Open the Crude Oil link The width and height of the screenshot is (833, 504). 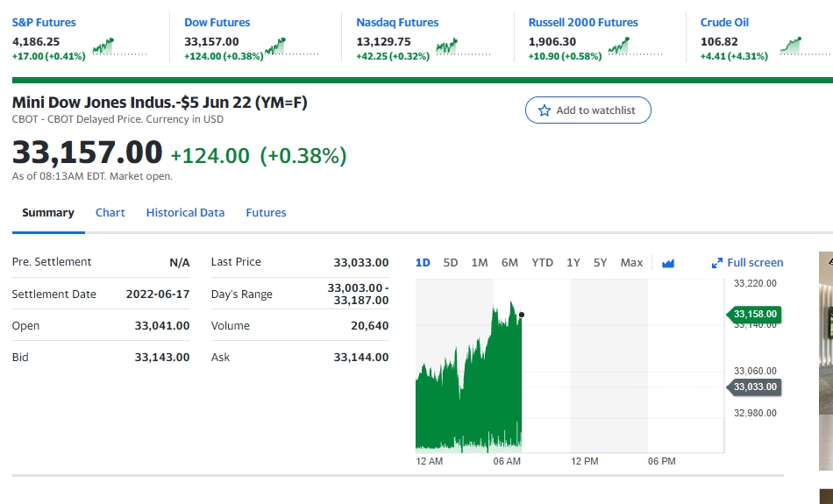coord(724,22)
